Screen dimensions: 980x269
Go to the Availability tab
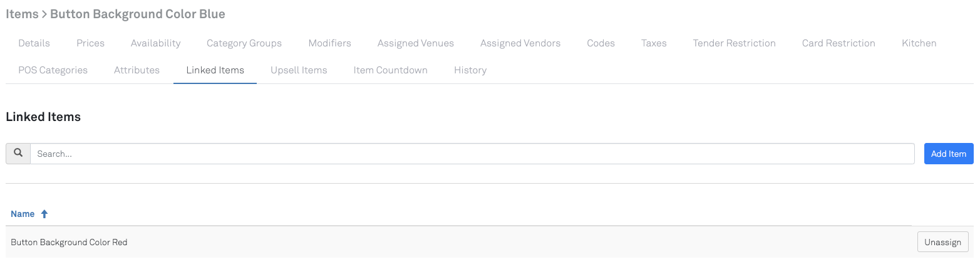[x=155, y=43]
